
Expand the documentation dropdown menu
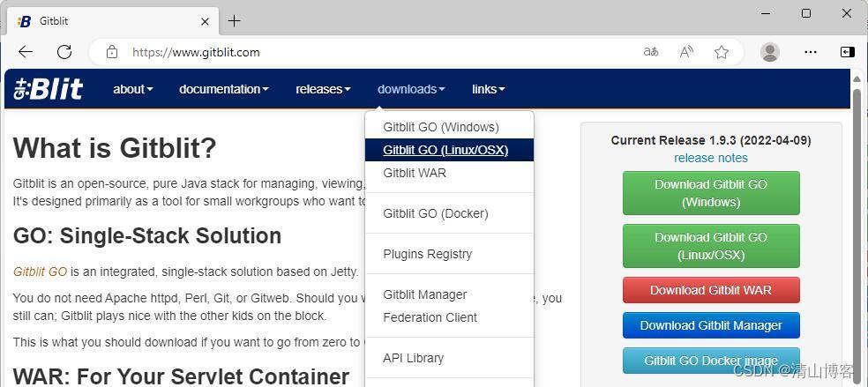[223, 89]
